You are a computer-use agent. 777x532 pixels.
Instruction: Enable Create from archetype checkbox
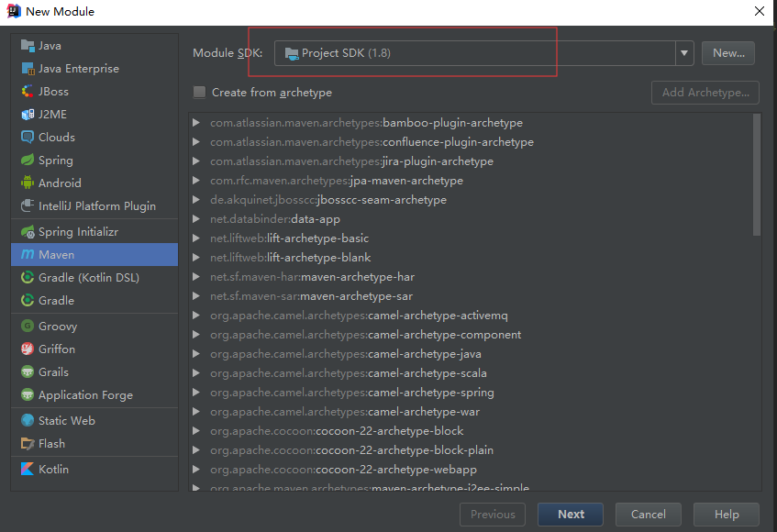(x=200, y=93)
